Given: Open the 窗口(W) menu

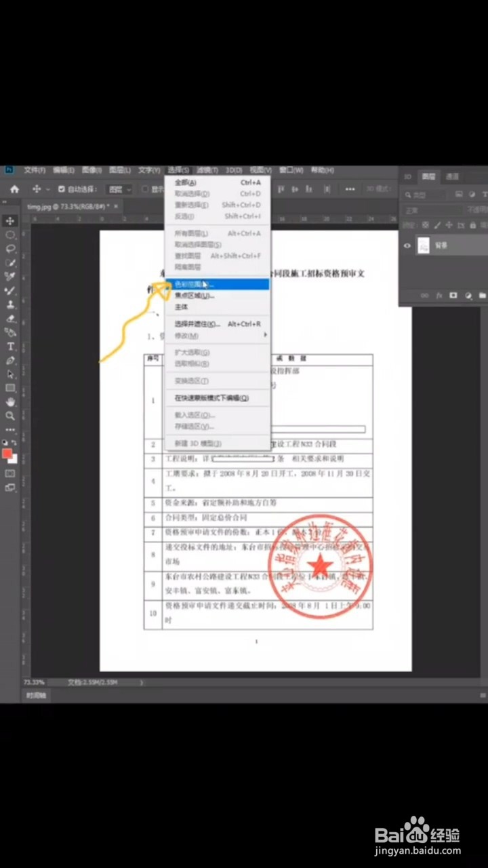Looking at the screenshot, I should pyautogui.click(x=291, y=170).
